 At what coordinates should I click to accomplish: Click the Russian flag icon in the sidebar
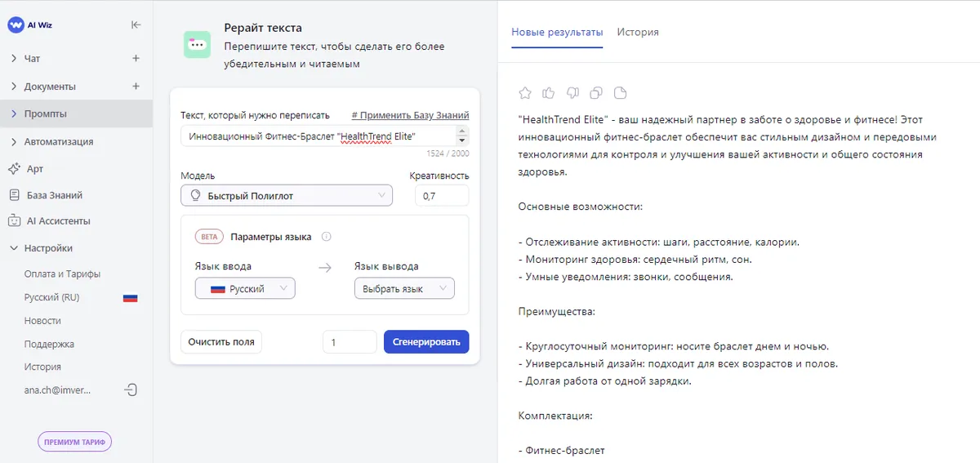click(x=130, y=298)
